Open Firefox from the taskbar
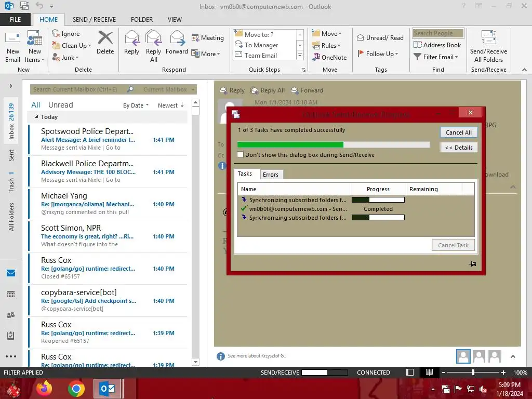532x399 pixels. click(44, 389)
